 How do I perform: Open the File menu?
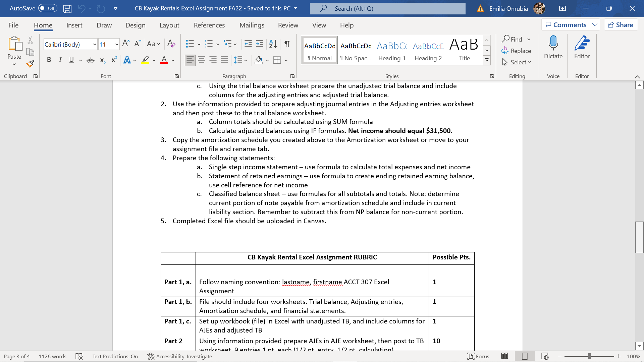13,25
